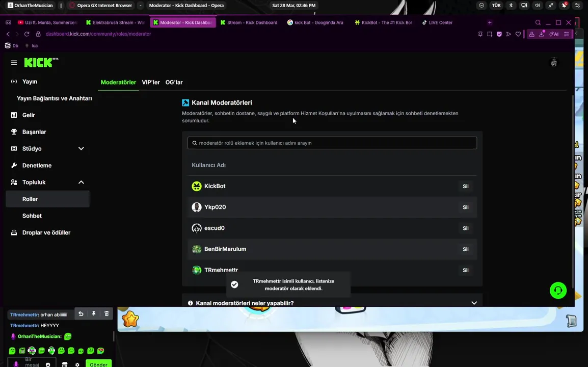Image resolution: width=588 pixels, height=367 pixels.
Task: Go back to the previous page
Action: coord(8,34)
